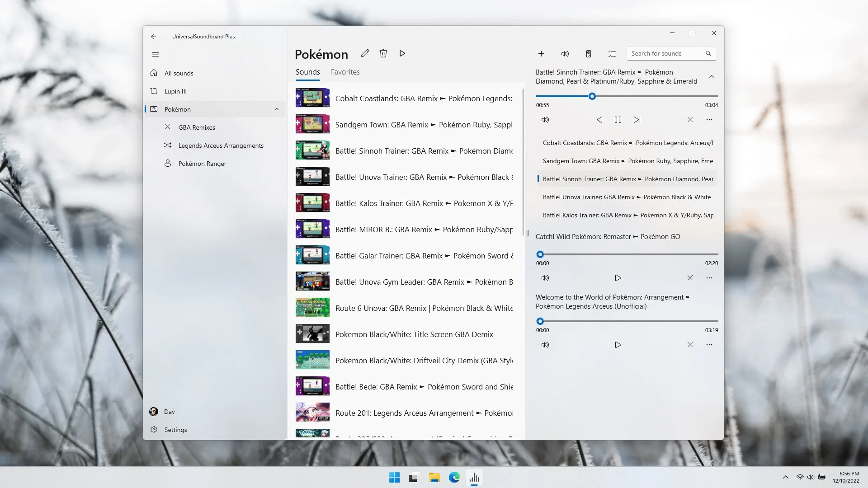Remove the Catch! Wild Pokémon player

click(x=690, y=278)
